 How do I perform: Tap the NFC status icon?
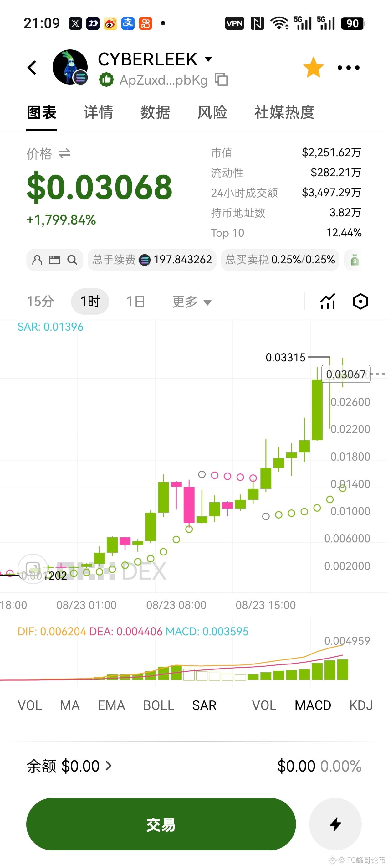pyautogui.click(x=257, y=23)
